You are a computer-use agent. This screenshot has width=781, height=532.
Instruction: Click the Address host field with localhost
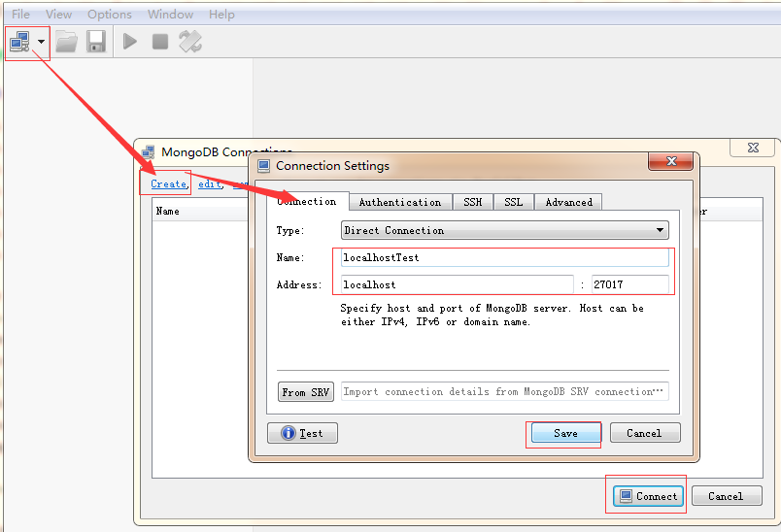point(458,284)
